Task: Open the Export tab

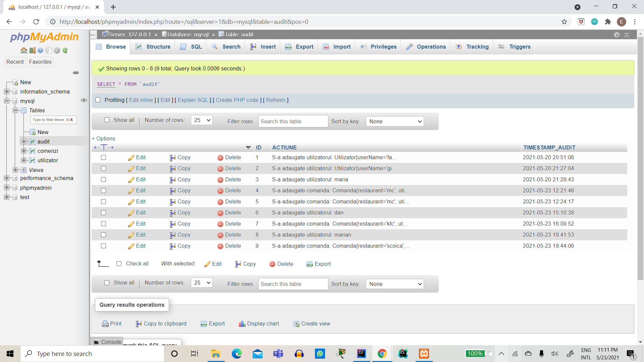Action: (x=299, y=47)
